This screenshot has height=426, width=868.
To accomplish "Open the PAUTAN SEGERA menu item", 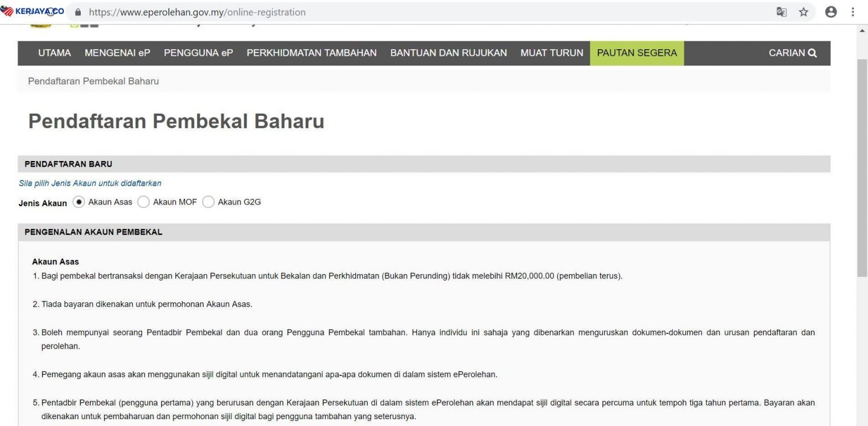I will coord(637,53).
